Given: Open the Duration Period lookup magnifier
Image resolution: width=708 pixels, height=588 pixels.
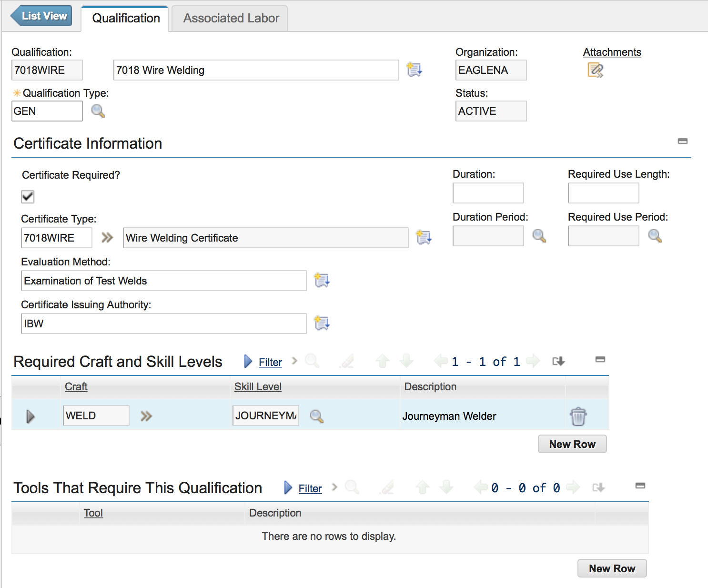Looking at the screenshot, I should tap(539, 236).
